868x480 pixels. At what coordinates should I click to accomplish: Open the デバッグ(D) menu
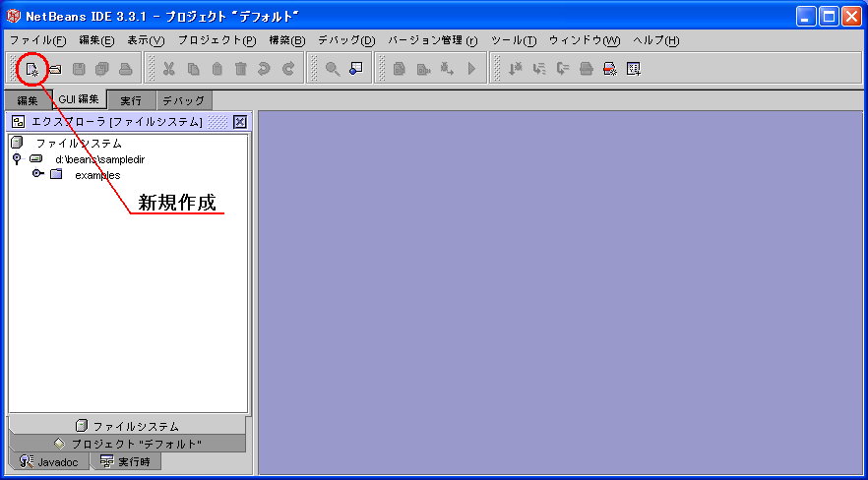(346, 41)
